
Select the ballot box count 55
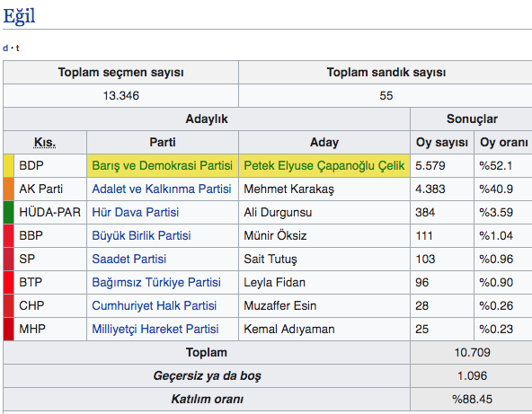pos(386,95)
